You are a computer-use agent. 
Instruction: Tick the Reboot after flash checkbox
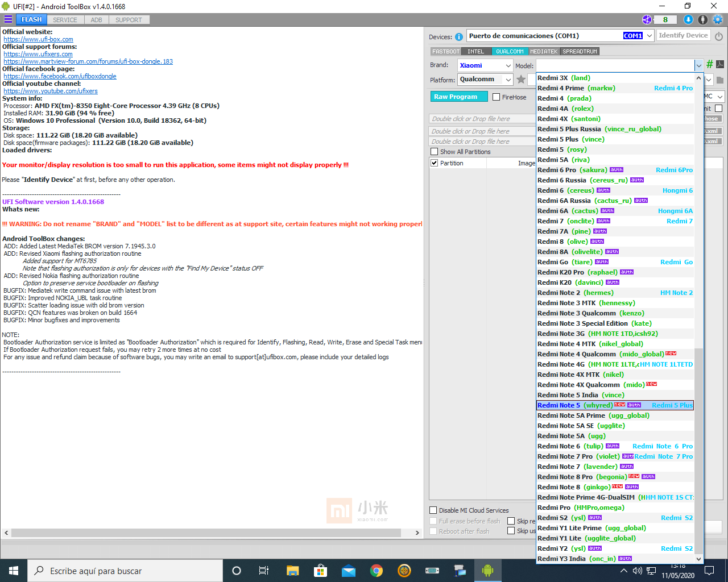pyautogui.click(x=433, y=531)
